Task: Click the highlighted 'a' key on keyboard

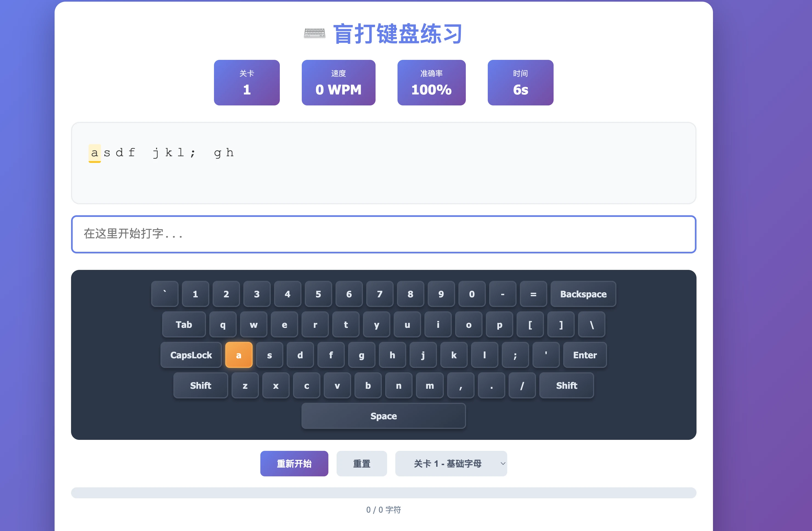Action: point(239,355)
